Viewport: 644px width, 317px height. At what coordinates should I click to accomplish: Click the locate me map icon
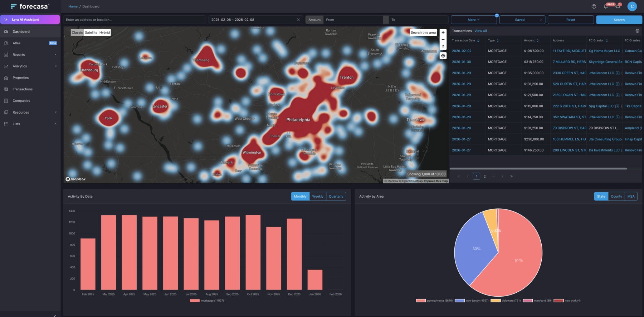pos(443,56)
